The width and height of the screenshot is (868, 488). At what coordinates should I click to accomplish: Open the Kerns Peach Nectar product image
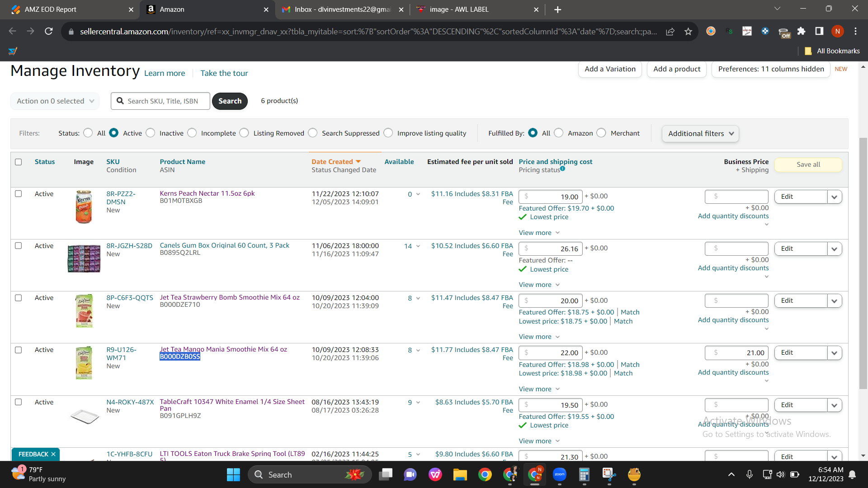84,207
